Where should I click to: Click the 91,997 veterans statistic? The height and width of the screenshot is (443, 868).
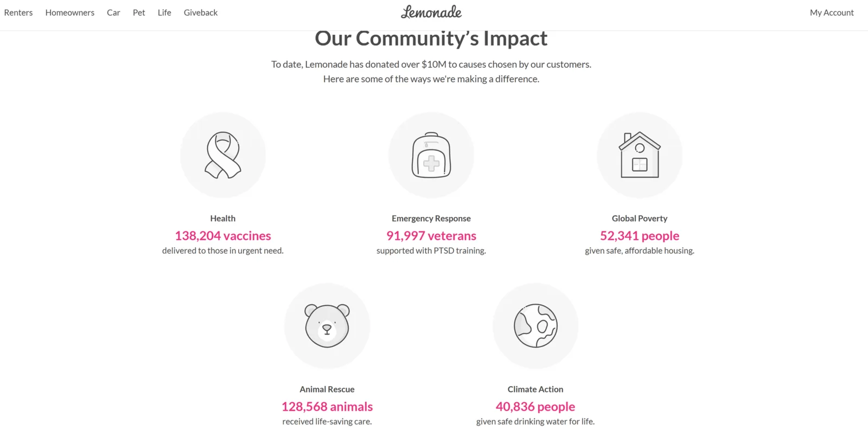point(431,236)
